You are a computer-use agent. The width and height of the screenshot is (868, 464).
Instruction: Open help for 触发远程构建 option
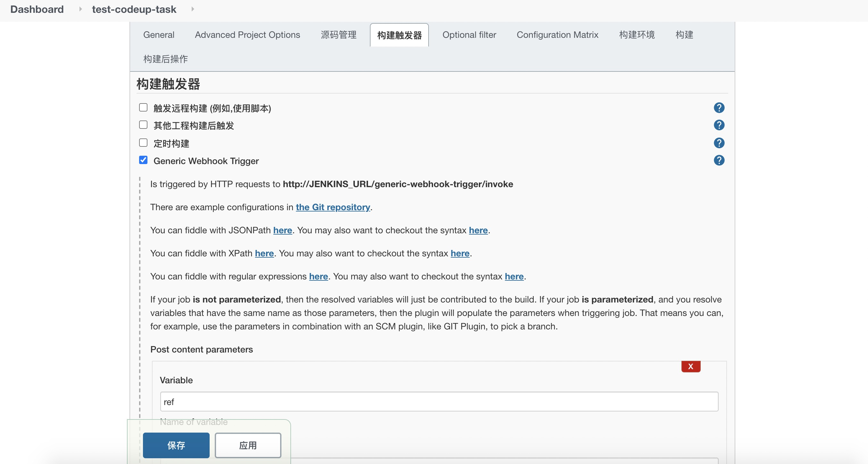pos(719,108)
